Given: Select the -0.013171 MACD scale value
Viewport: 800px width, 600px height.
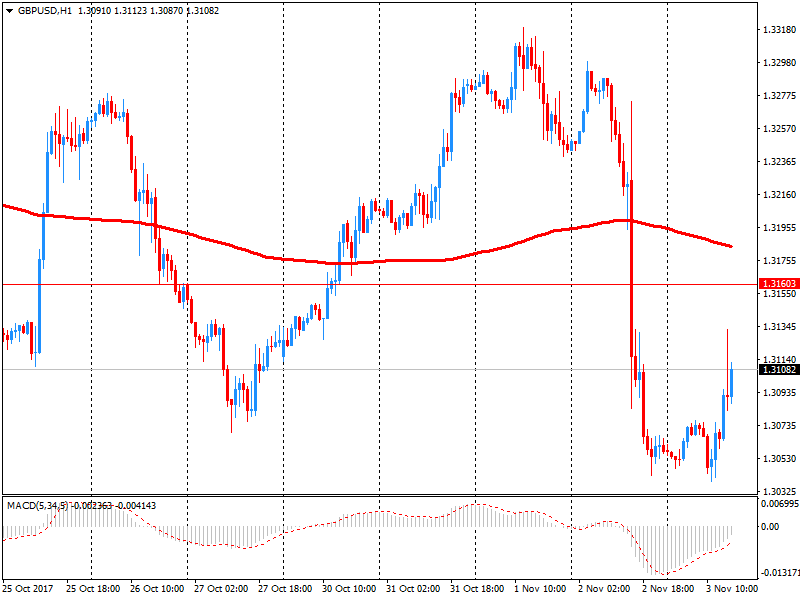Looking at the screenshot, I should point(780,573).
